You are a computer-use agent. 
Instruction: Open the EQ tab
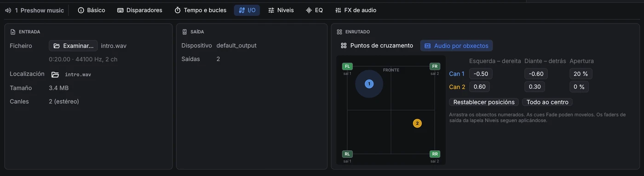pos(314,10)
